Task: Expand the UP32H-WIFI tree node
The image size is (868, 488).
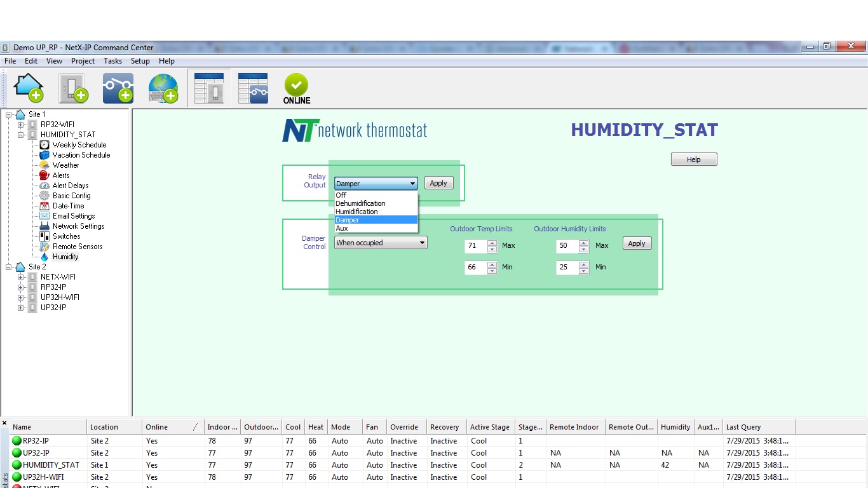Action: pyautogui.click(x=20, y=297)
